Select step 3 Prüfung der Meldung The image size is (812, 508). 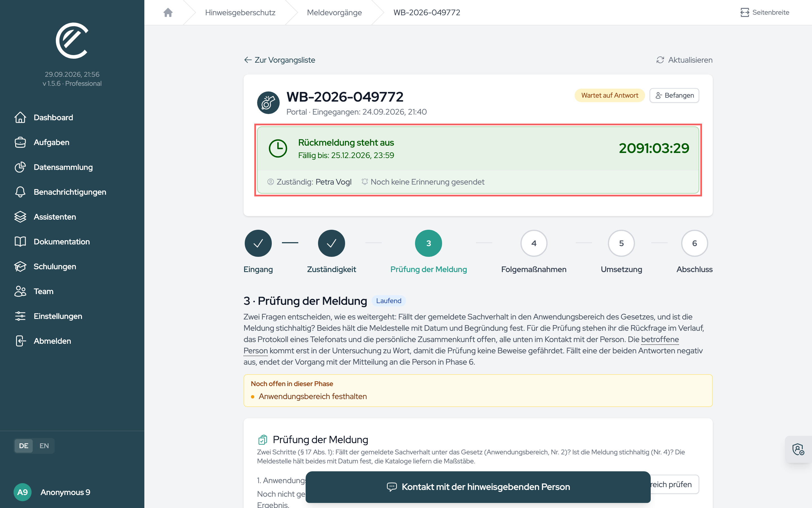[428, 243]
